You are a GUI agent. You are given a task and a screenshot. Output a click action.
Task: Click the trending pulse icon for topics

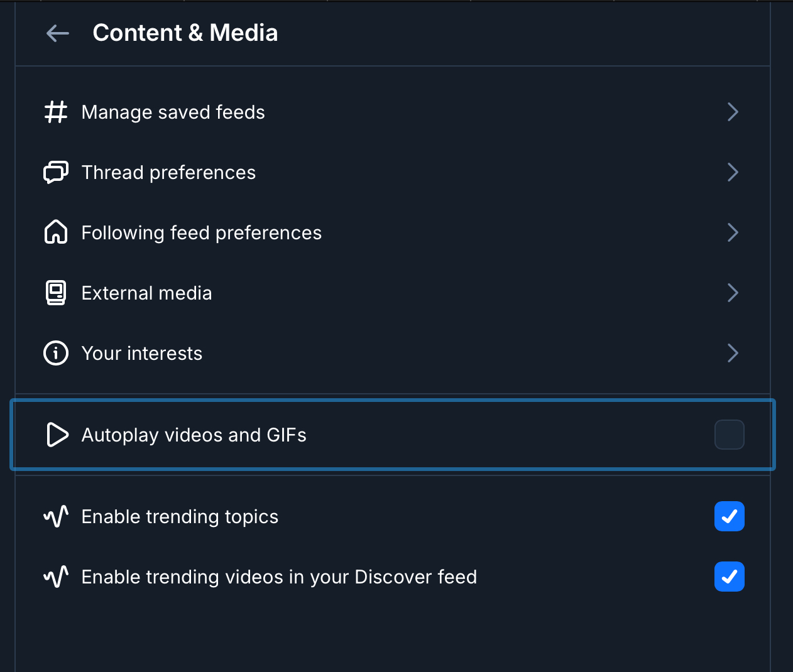[56, 517]
